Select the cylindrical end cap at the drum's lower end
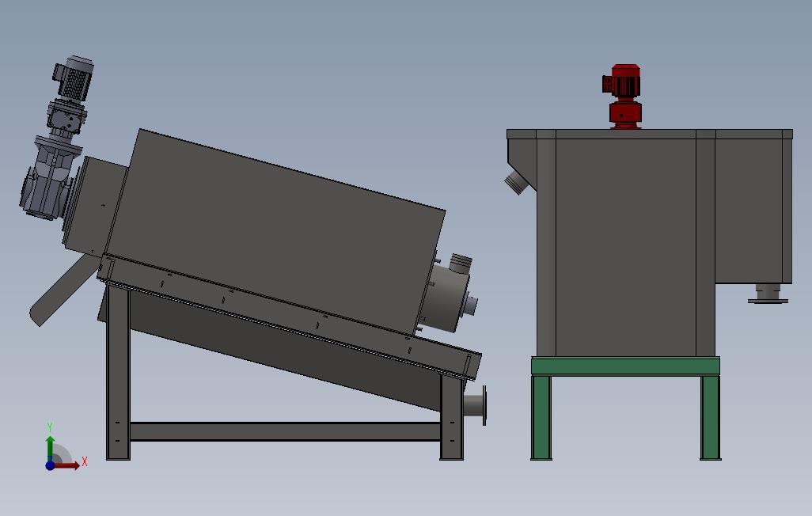This screenshot has width=812, height=516. click(x=448, y=299)
